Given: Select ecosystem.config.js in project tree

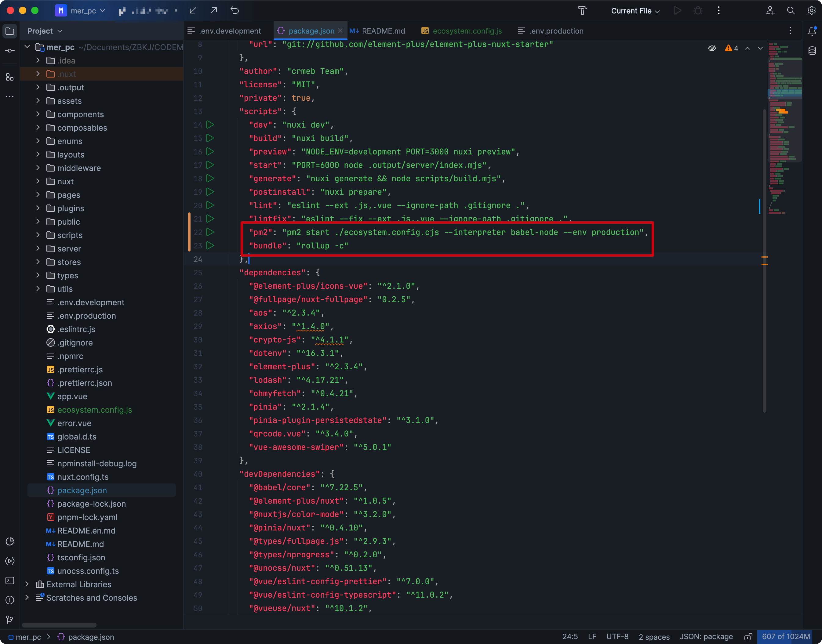Looking at the screenshot, I should [x=94, y=410].
